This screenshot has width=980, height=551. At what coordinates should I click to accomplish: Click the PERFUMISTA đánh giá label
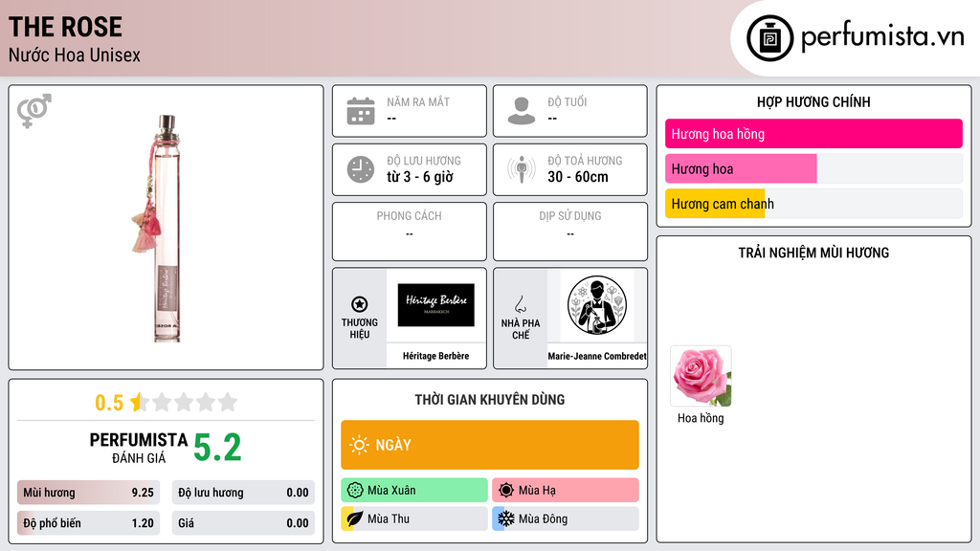pyautogui.click(x=138, y=448)
